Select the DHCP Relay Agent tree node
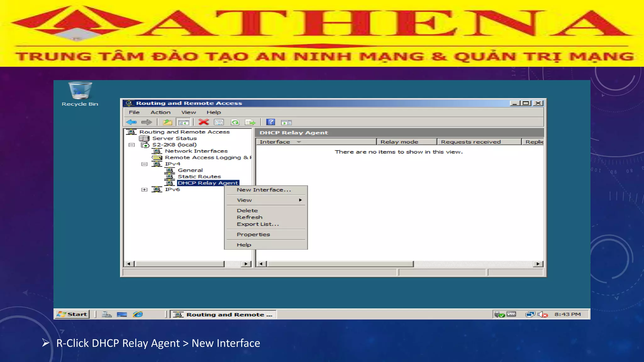The height and width of the screenshot is (362, 644). click(x=208, y=183)
